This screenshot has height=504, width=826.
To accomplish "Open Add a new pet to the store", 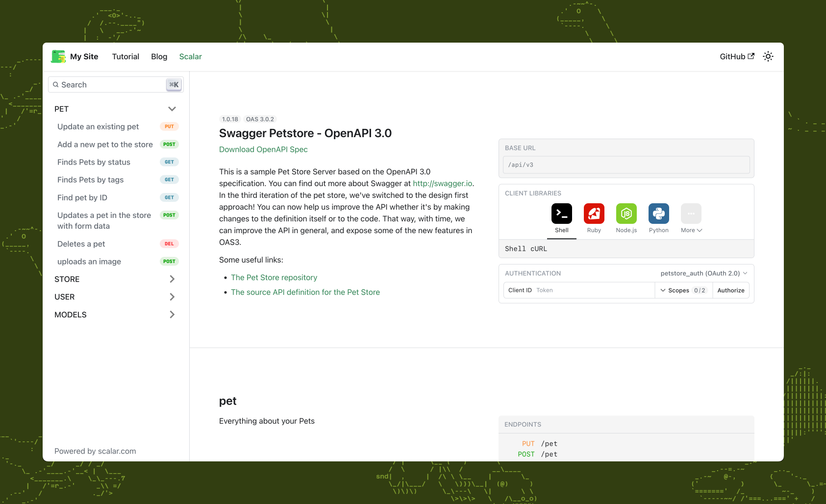I will [118, 144].
